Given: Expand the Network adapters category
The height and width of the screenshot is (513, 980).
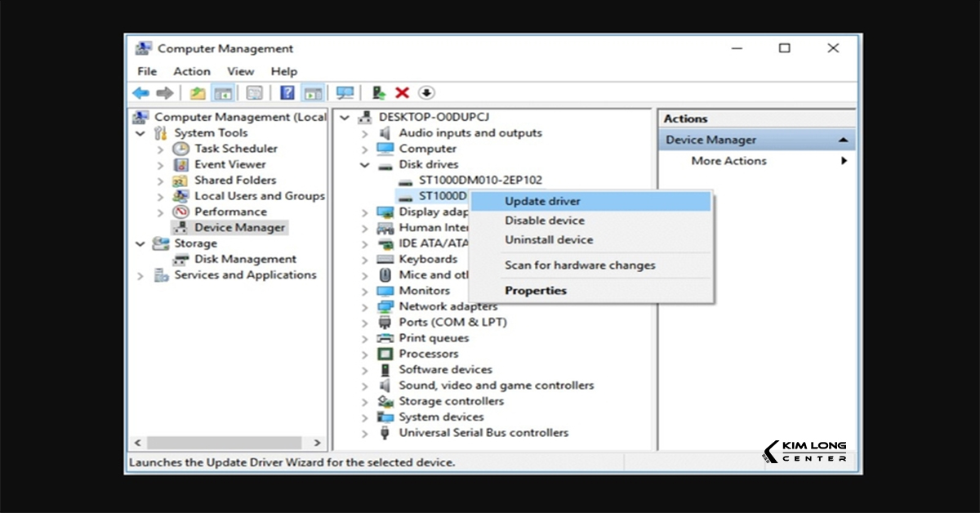Looking at the screenshot, I should click(365, 307).
